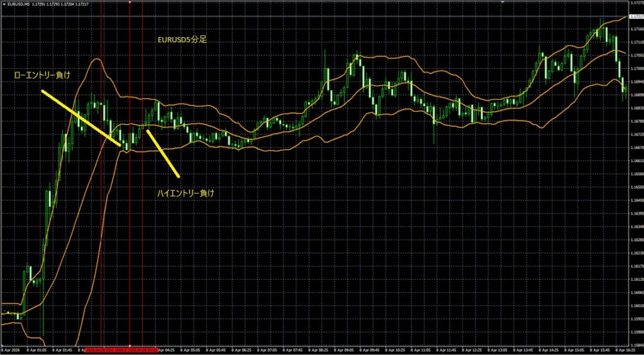644x355 pixels.
Task: Click the current price label 1.17217
Action: click(x=636, y=17)
